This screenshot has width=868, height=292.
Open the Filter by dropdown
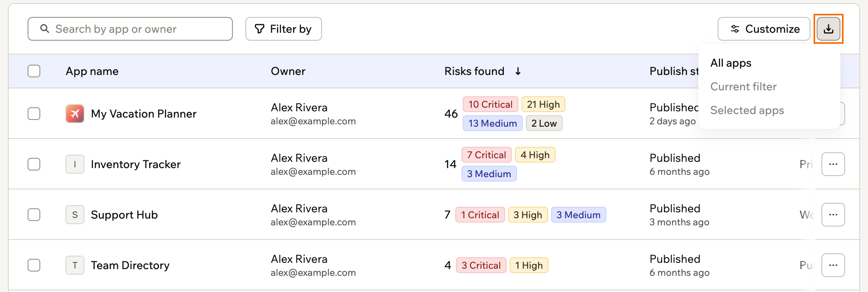click(283, 29)
